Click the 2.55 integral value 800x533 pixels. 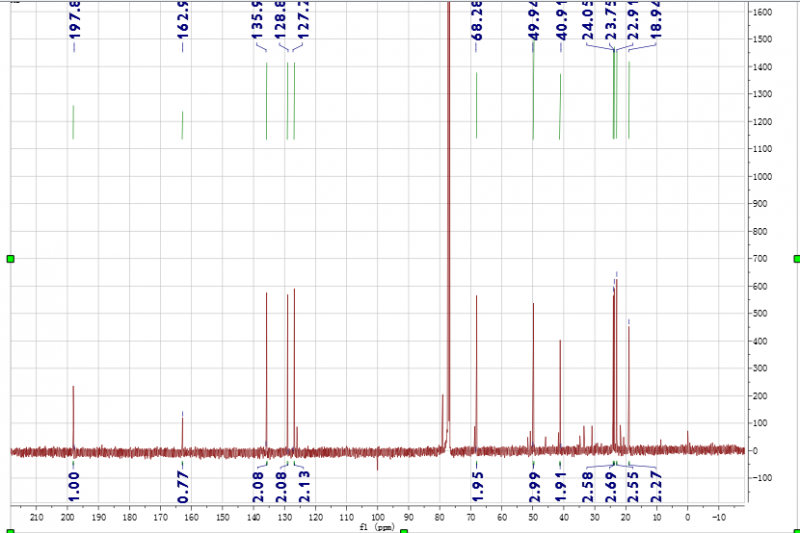pos(633,487)
